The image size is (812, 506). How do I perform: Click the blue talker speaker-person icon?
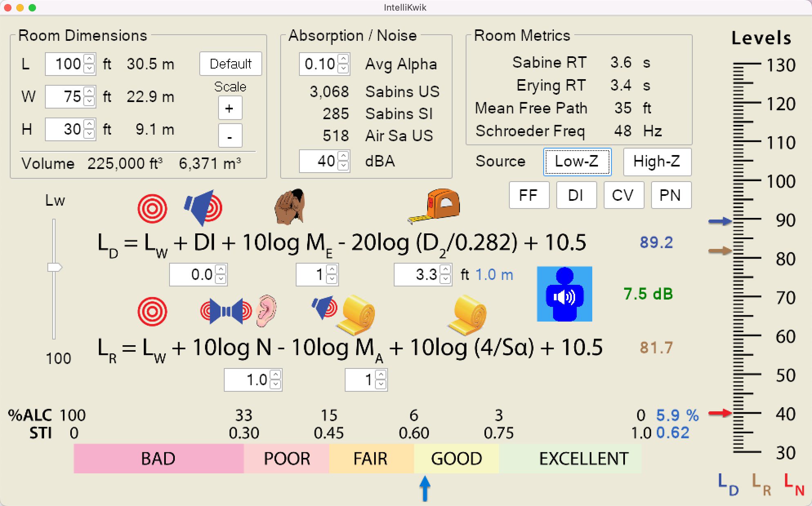coord(564,294)
